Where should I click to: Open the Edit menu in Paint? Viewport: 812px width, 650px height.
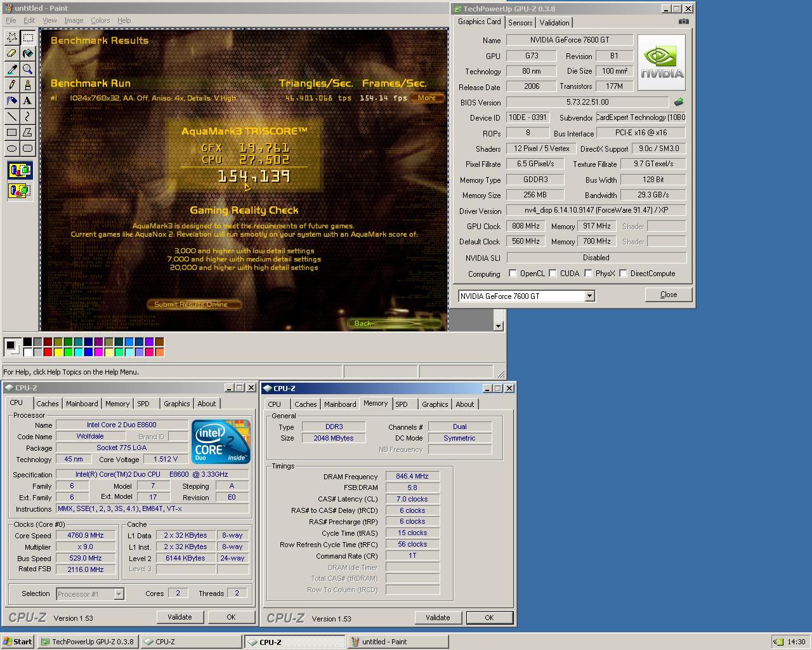pos(29,20)
